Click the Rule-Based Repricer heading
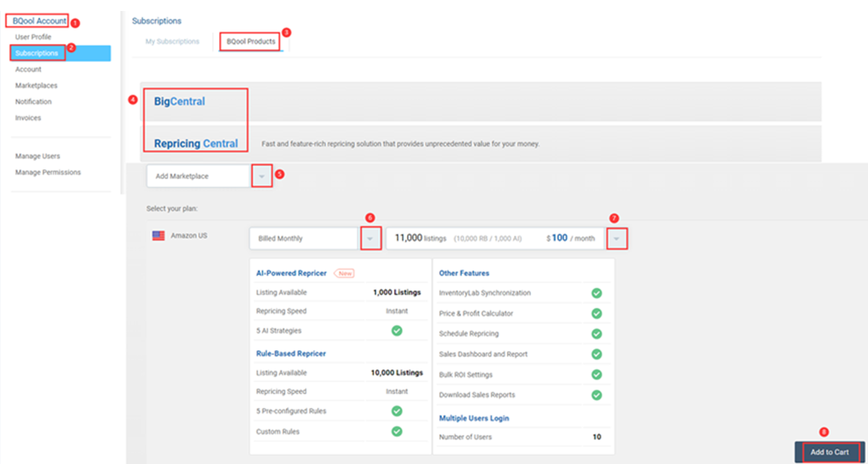This screenshot has height=464, width=868. pyautogui.click(x=291, y=353)
